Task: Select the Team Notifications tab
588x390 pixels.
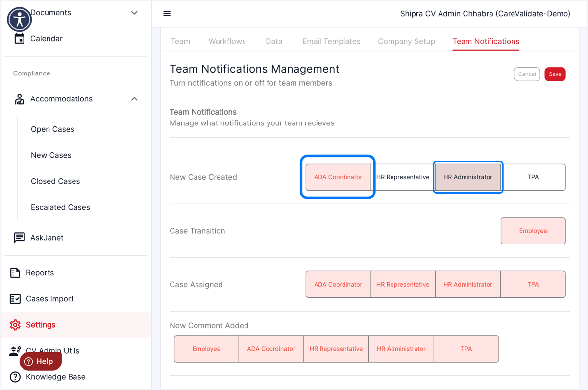Action: pyautogui.click(x=486, y=41)
